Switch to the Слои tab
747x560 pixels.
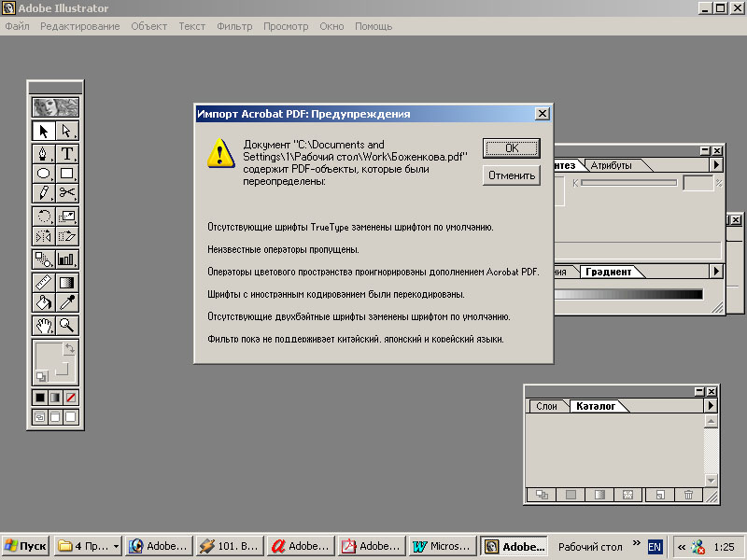click(546, 406)
